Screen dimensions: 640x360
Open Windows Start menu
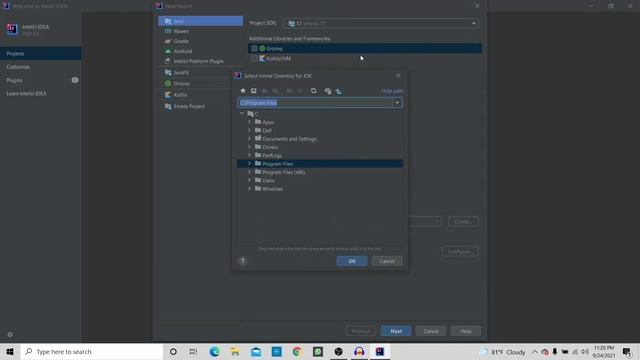(x=10, y=351)
